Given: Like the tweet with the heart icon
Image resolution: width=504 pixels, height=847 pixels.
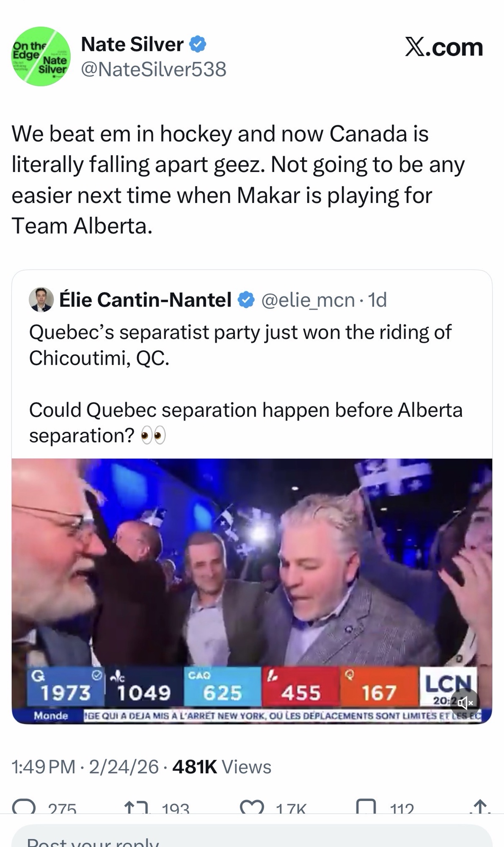Looking at the screenshot, I should click(x=252, y=807).
